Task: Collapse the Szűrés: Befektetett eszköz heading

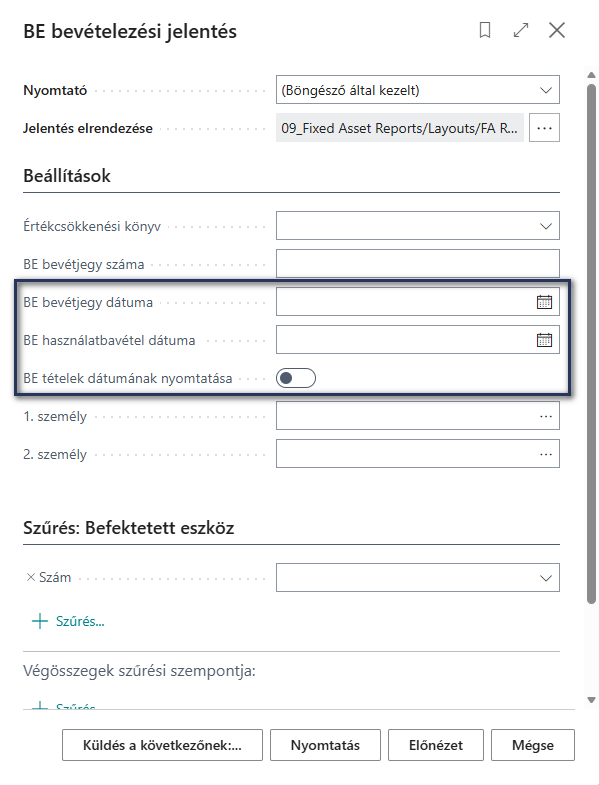Action: pyautogui.click(x=129, y=528)
